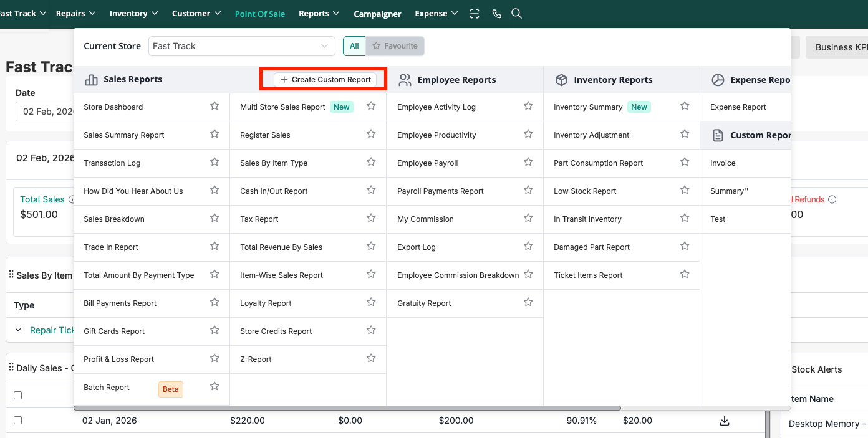Click the Sales Reports bar chart icon

91,80
